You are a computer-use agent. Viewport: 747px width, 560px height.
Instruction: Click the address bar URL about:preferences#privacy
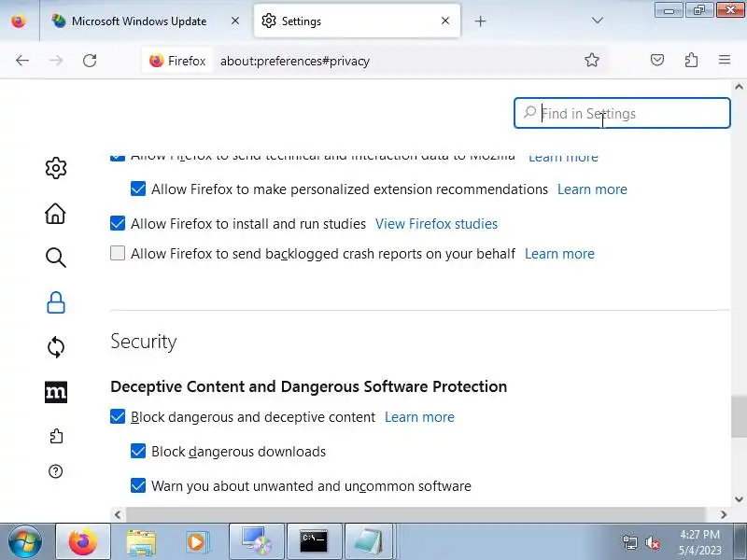(295, 61)
